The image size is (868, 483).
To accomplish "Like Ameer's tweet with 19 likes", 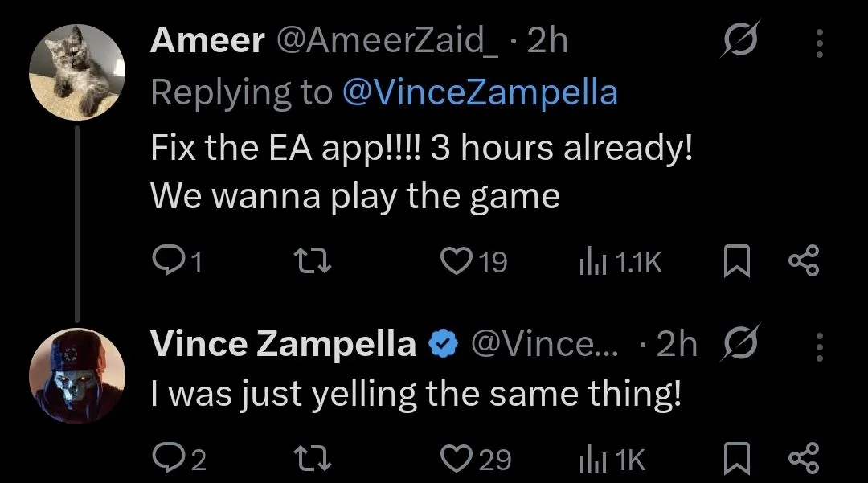I will (457, 262).
